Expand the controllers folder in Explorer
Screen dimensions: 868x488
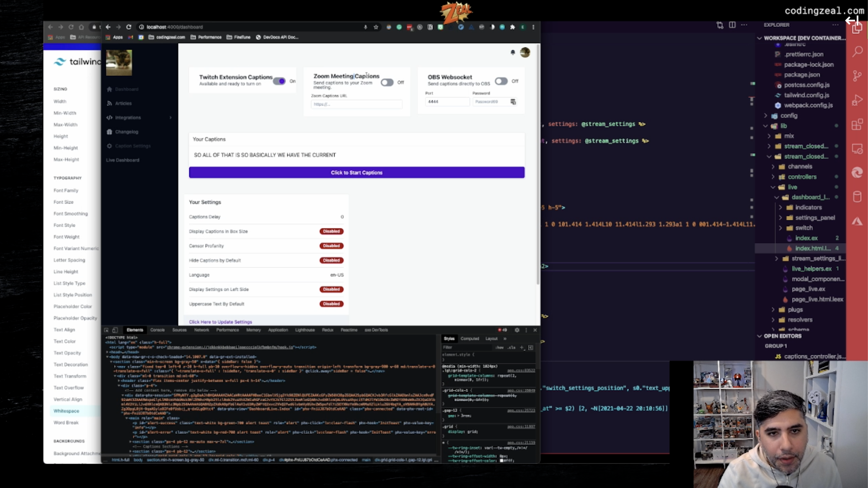[x=773, y=177]
